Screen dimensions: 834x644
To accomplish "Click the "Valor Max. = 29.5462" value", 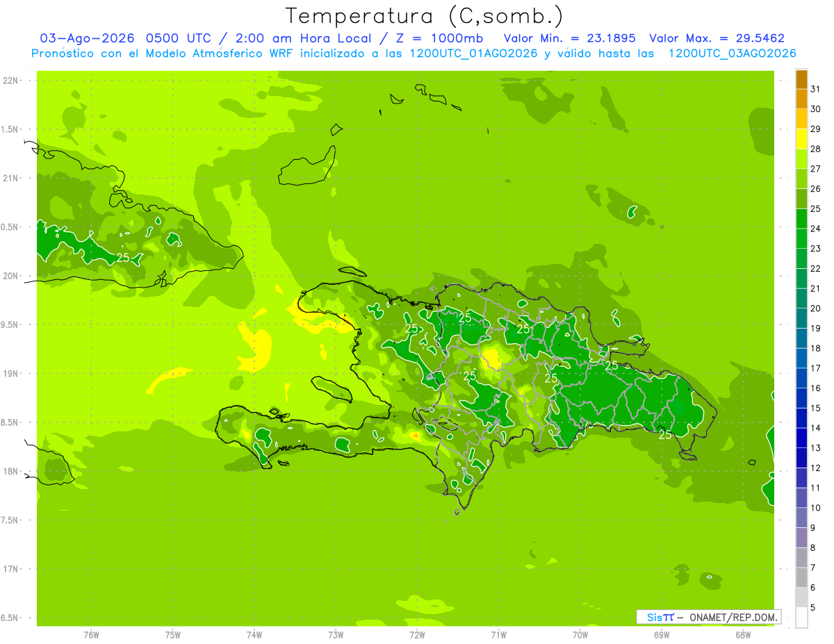I will click(x=717, y=38).
